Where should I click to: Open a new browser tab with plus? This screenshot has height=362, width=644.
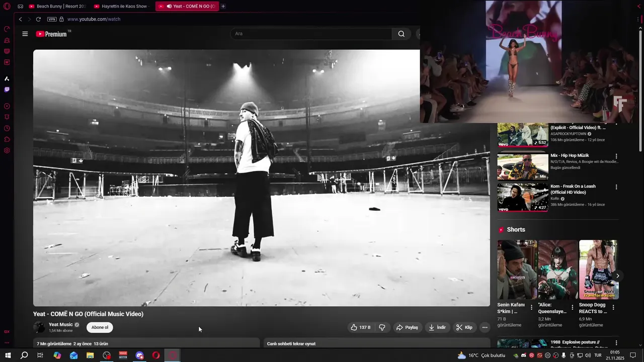click(223, 7)
